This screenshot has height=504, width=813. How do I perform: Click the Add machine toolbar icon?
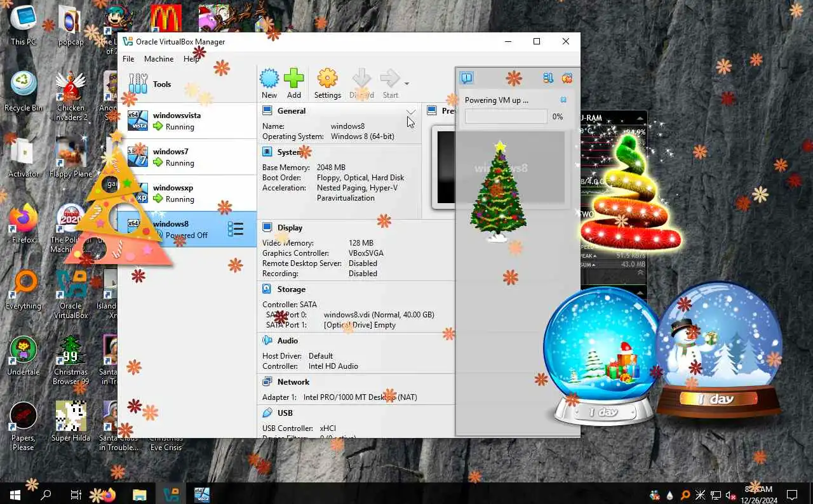294,84
